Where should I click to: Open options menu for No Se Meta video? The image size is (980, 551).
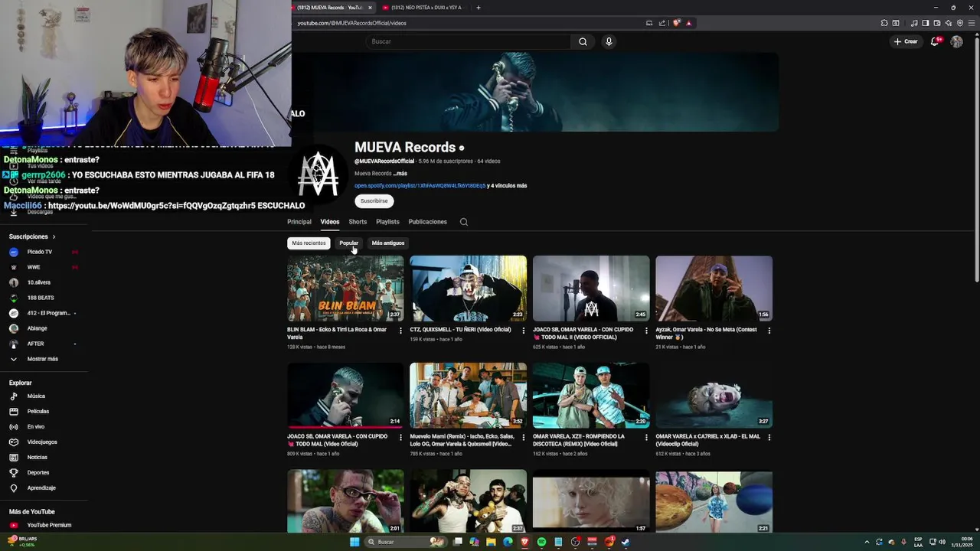click(769, 331)
